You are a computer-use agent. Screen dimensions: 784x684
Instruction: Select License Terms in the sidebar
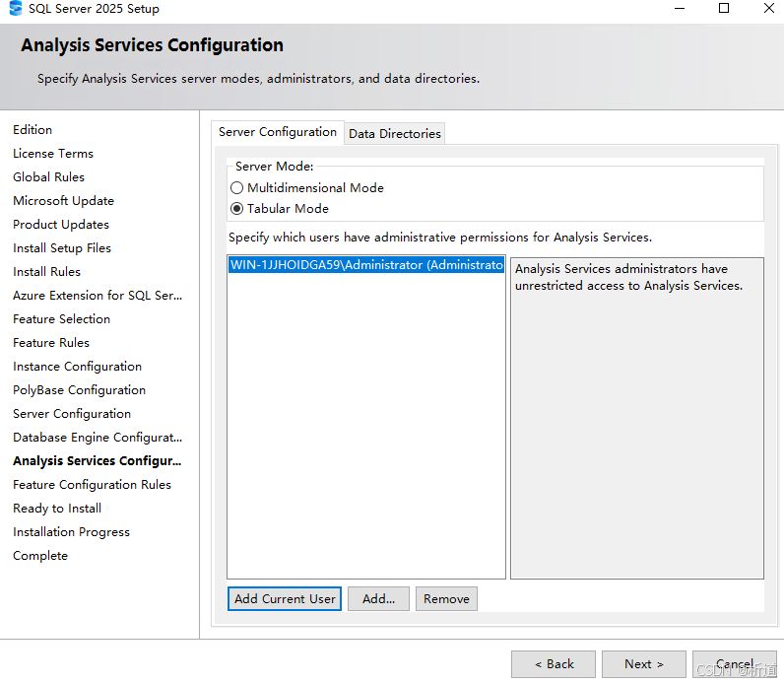click(x=53, y=154)
